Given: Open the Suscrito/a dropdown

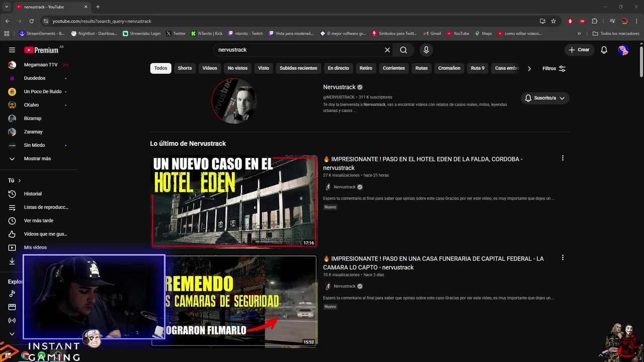Looking at the screenshot, I should point(545,98).
